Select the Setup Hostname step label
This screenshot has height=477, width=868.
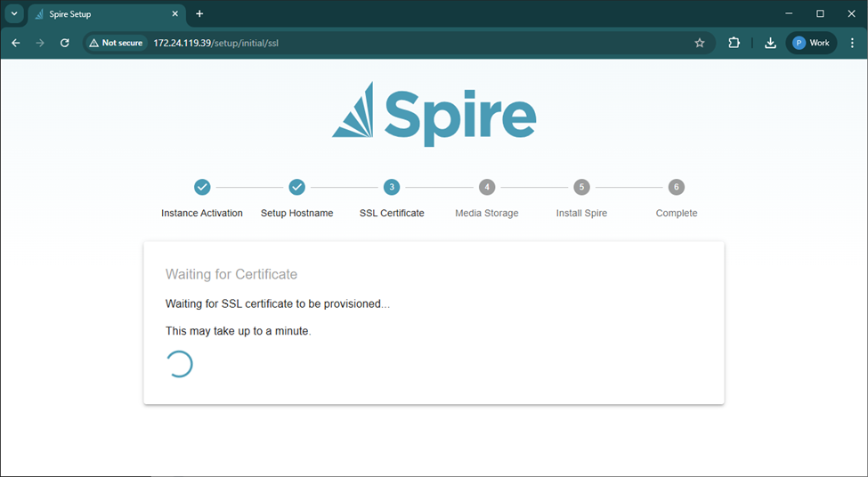pyautogui.click(x=297, y=213)
